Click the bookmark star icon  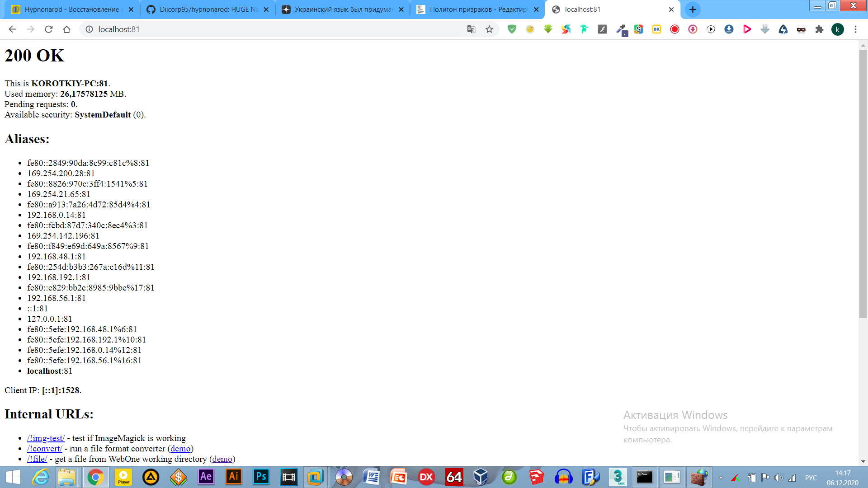tap(489, 29)
